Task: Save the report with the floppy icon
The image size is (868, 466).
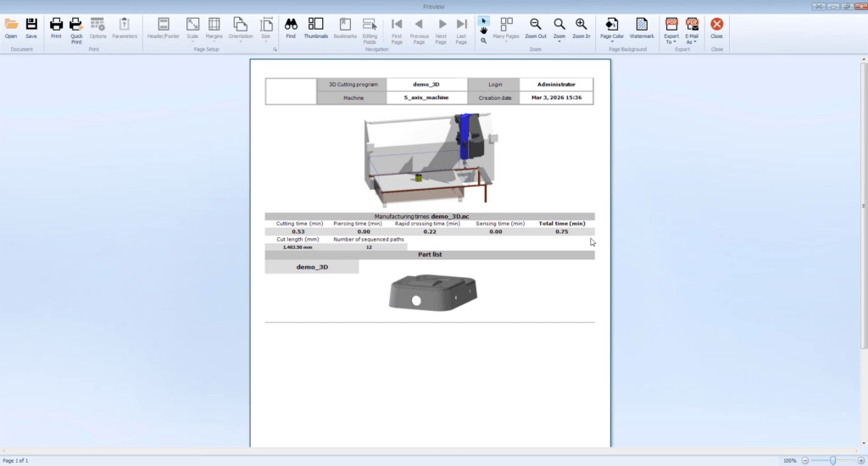Action: pos(31,25)
